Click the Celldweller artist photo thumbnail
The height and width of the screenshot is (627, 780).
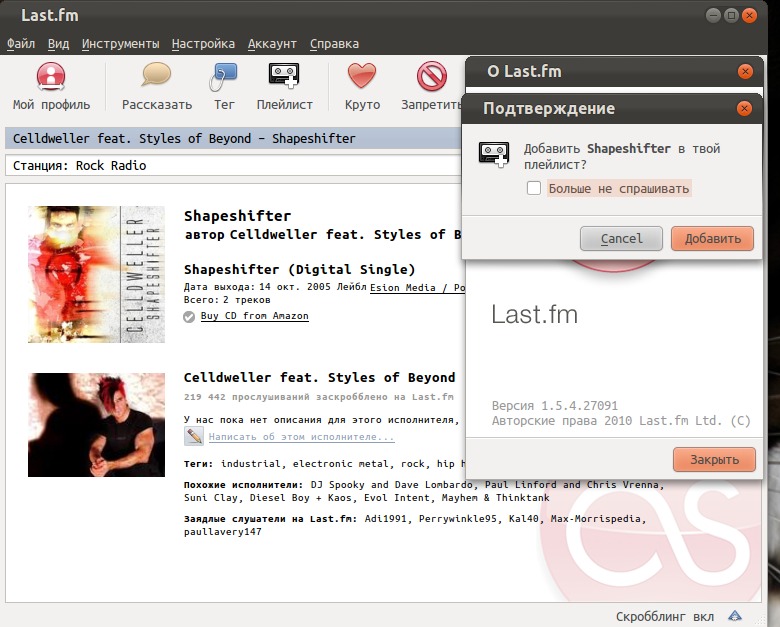pos(96,424)
